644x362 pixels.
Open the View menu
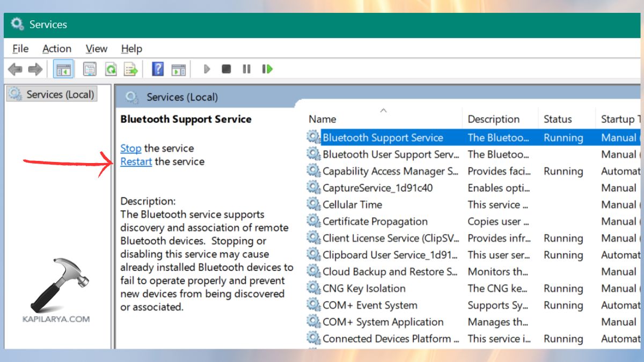click(x=96, y=48)
